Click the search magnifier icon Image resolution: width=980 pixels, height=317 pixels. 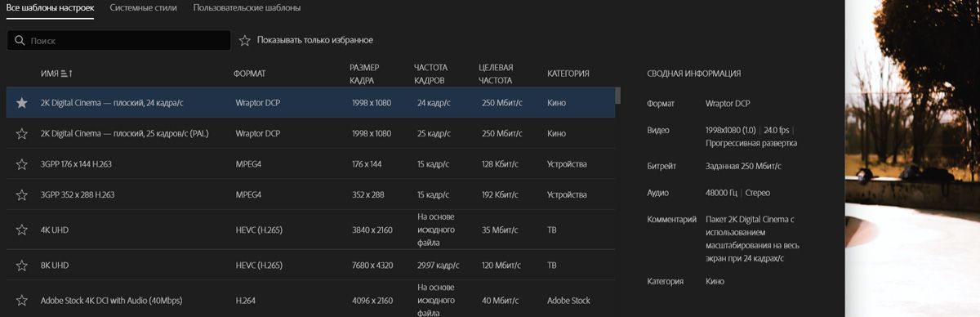click(x=20, y=40)
